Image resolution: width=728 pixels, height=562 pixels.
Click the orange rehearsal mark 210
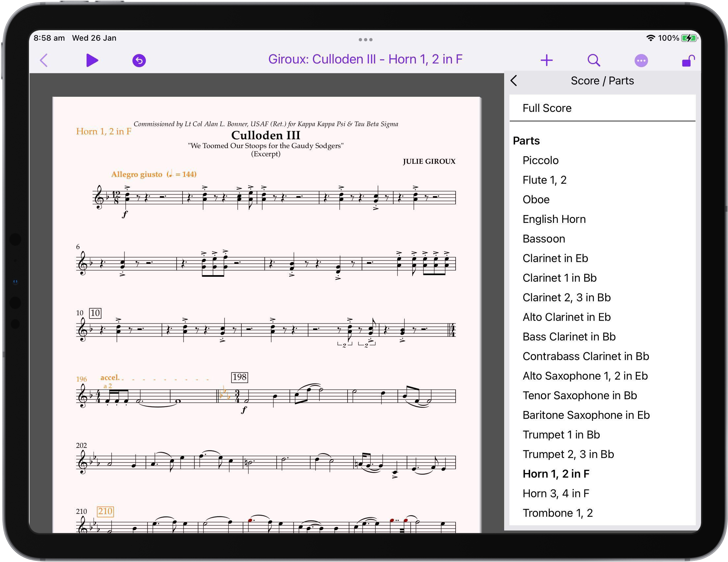tap(105, 511)
